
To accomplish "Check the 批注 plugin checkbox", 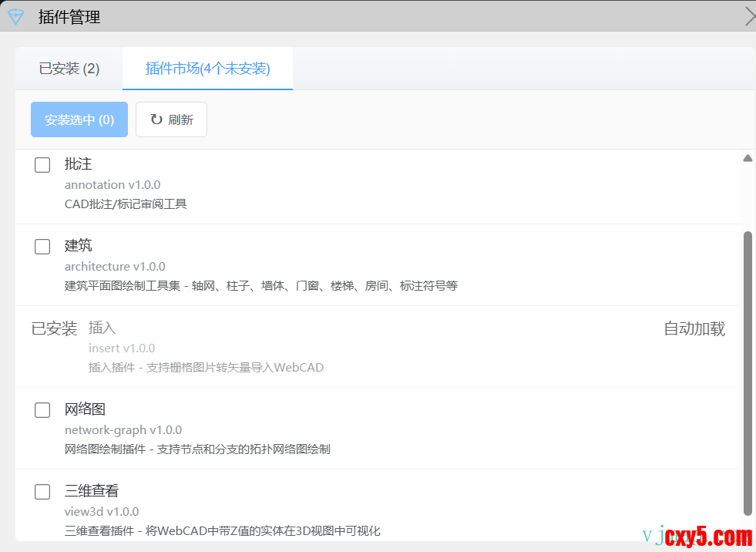I will tap(42, 164).
